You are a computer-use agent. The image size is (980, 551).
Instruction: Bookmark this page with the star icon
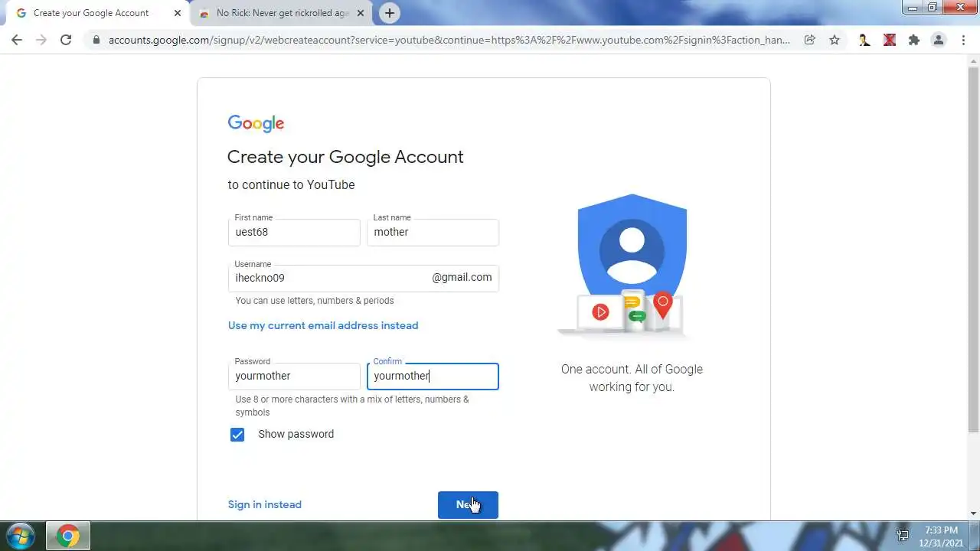[x=835, y=41]
